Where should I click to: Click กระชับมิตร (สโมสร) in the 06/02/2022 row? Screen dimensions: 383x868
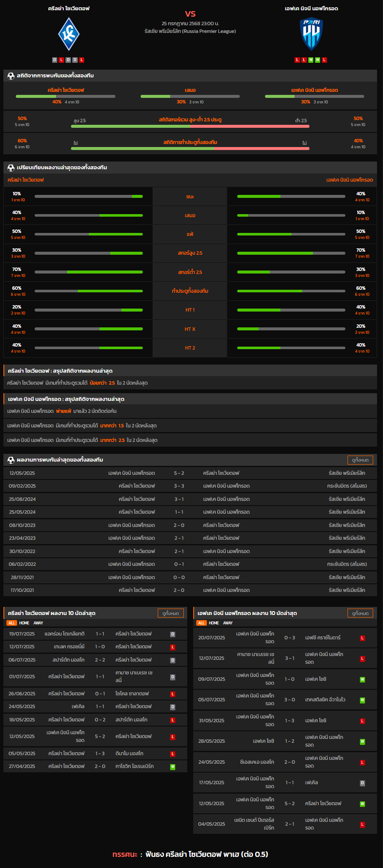click(x=347, y=565)
